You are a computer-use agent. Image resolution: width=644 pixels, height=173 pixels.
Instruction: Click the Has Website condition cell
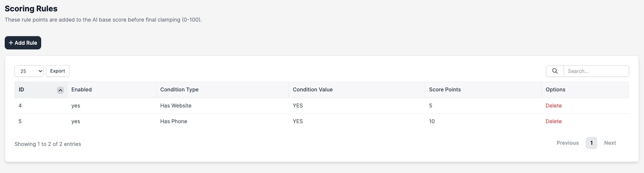176,106
